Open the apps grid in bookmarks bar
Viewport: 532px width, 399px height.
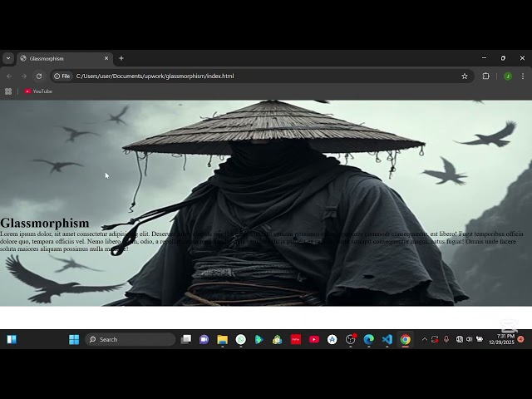8,91
